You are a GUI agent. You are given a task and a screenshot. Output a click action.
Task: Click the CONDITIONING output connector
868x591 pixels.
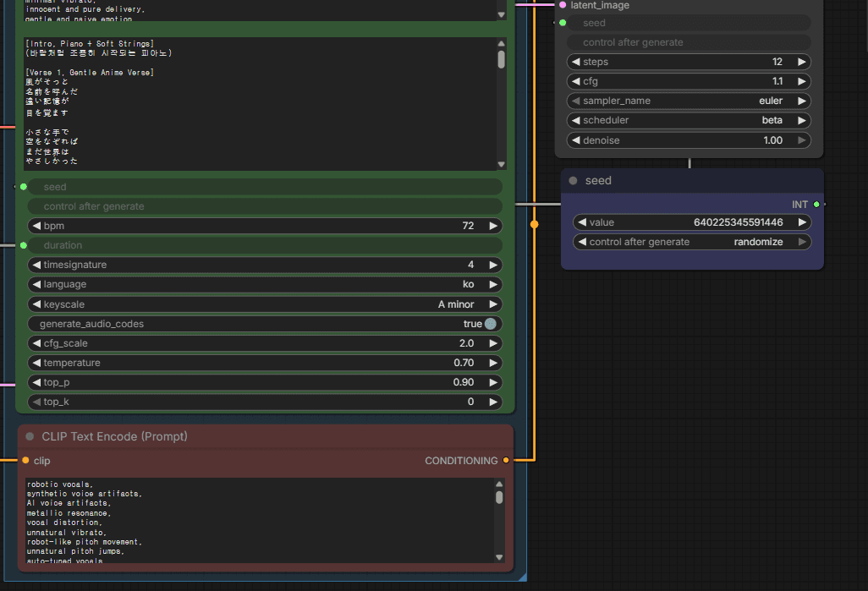tap(506, 461)
